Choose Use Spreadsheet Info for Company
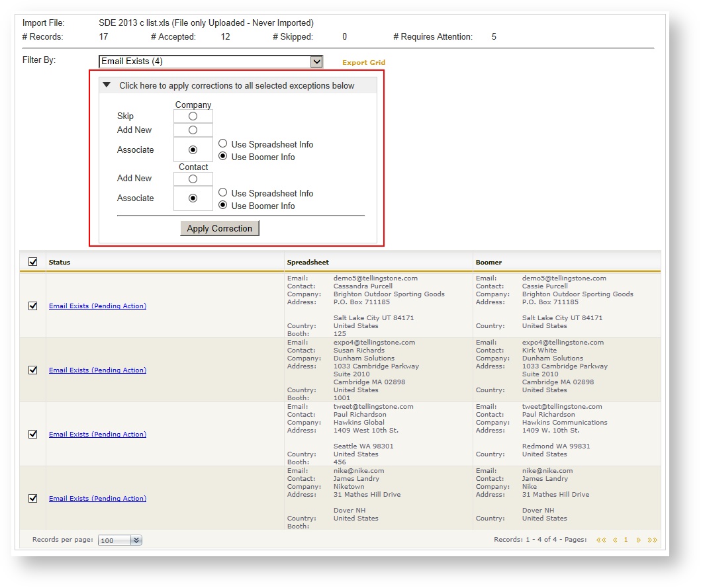The width and height of the screenshot is (701, 588). pos(222,144)
